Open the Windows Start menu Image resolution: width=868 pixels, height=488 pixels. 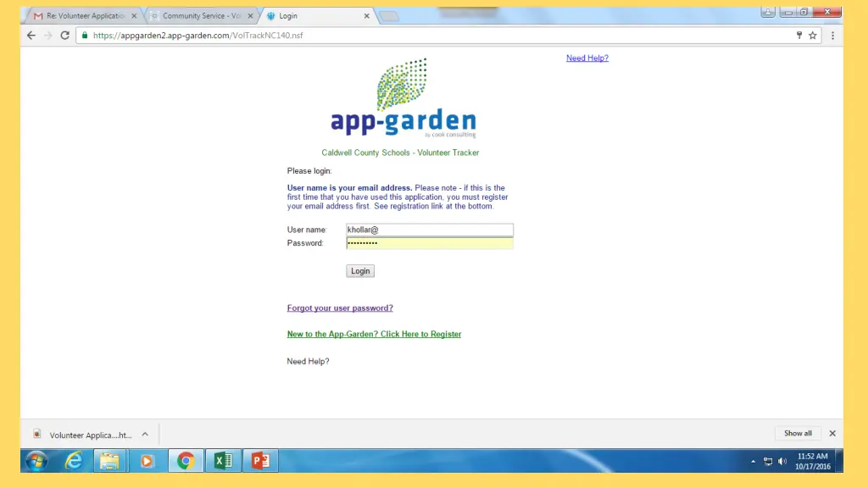coord(36,461)
